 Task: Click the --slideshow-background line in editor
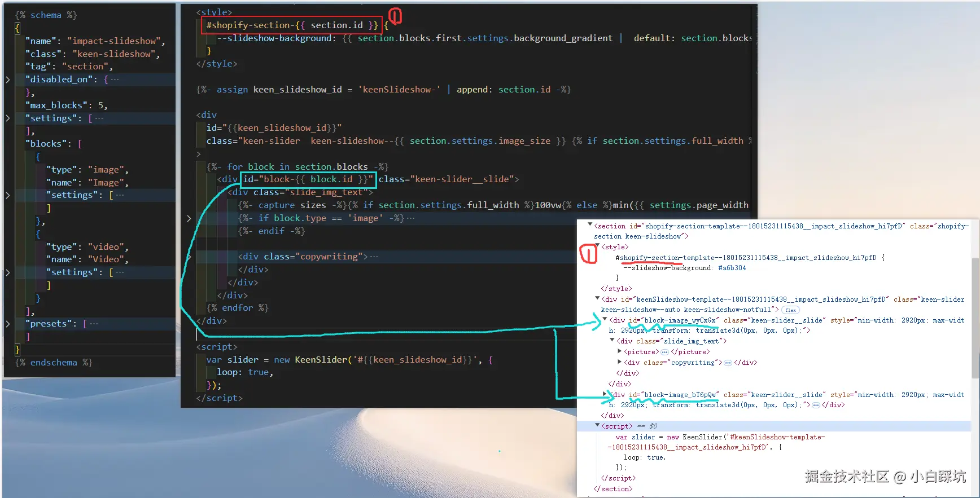click(x=484, y=38)
